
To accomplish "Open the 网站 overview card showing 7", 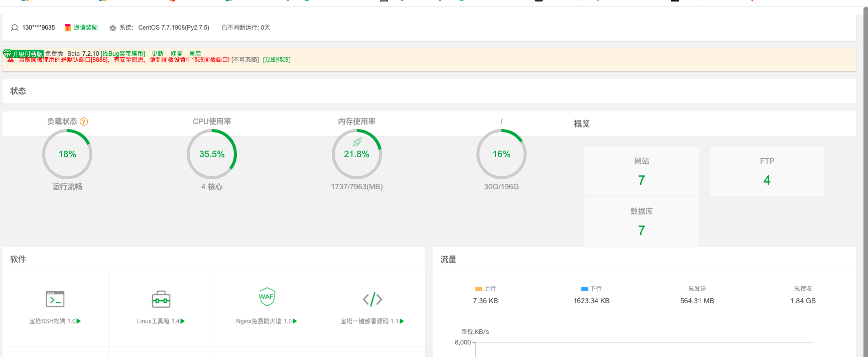I will click(642, 172).
